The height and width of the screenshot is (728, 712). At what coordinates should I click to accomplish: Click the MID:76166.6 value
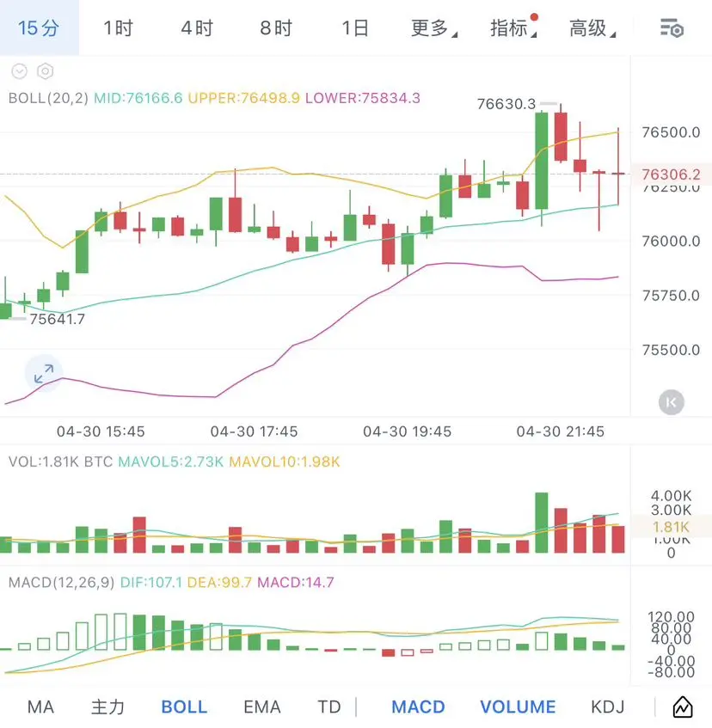pos(138,98)
